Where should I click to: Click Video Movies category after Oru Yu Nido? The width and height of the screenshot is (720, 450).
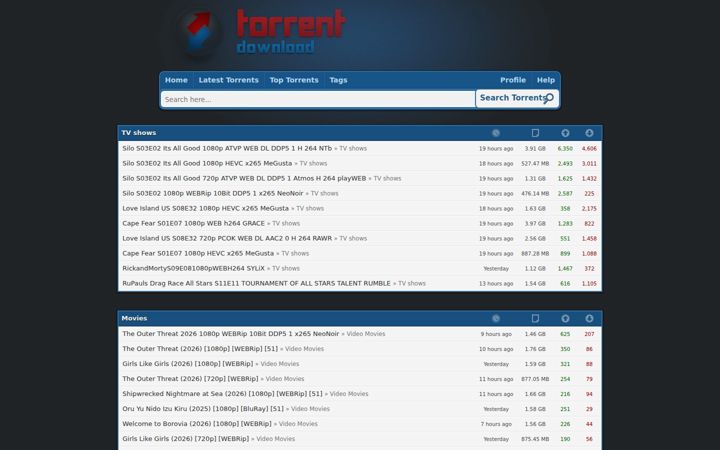310,409
